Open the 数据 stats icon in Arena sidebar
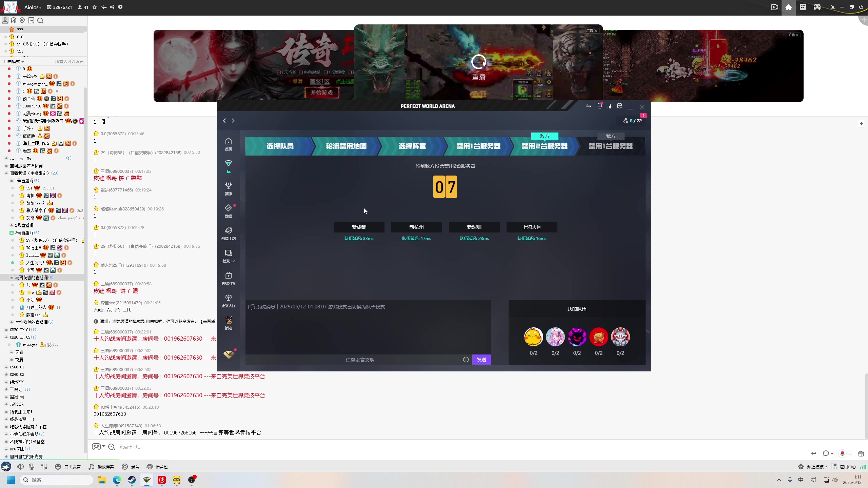The image size is (868, 488). coord(229,211)
